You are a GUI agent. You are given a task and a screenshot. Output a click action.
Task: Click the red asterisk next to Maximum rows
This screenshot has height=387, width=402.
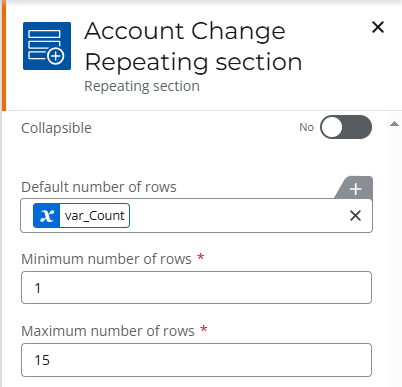point(203,329)
